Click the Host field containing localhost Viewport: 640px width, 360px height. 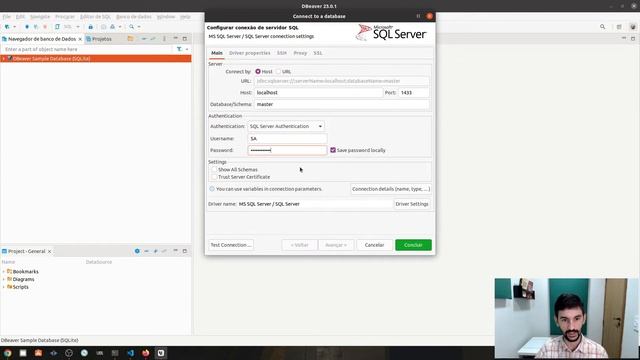coord(319,93)
